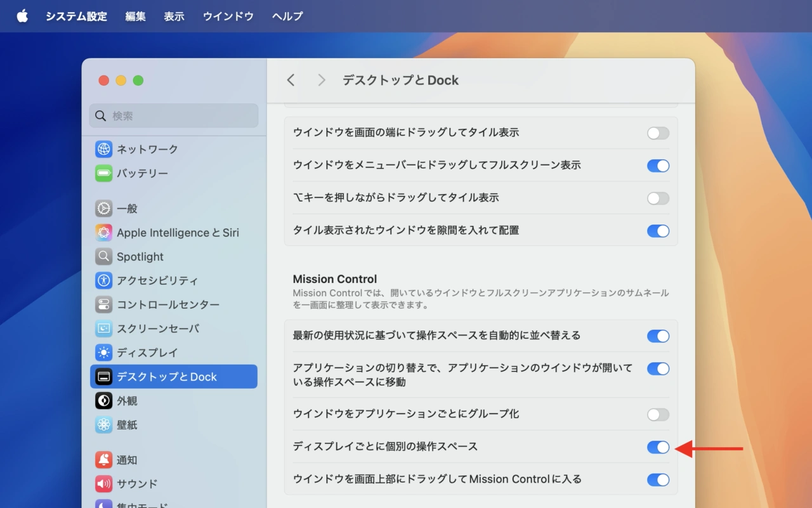The height and width of the screenshot is (508, 812).
Task: Click the ディスプレイ display icon
Action: pyautogui.click(x=104, y=353)
